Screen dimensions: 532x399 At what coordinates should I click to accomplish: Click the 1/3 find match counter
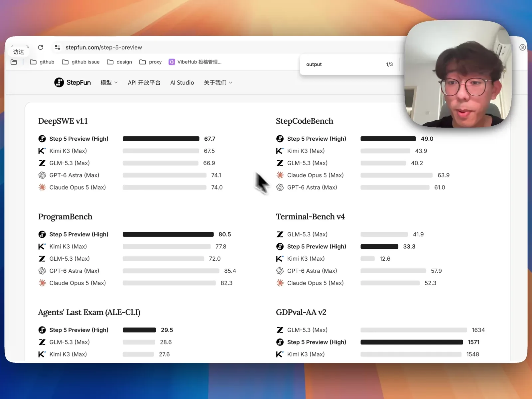(x=389, y=64)
